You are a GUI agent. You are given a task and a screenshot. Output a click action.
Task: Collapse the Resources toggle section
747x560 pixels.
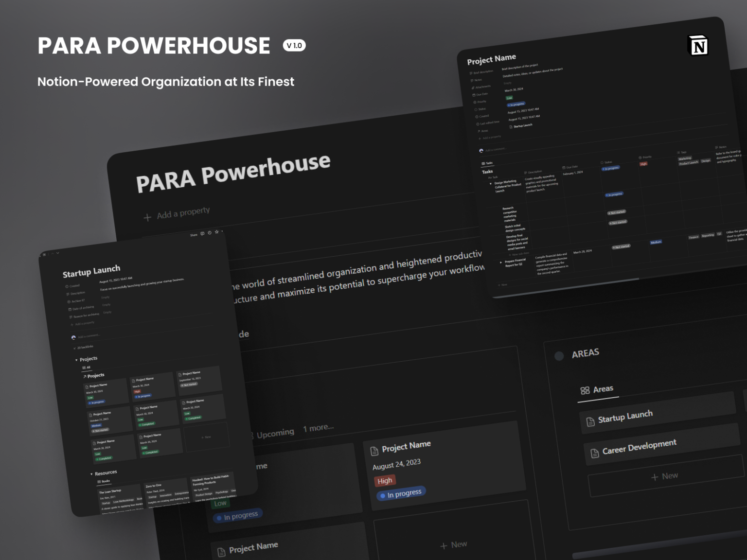pyautogui.click(x=91, y=474)
